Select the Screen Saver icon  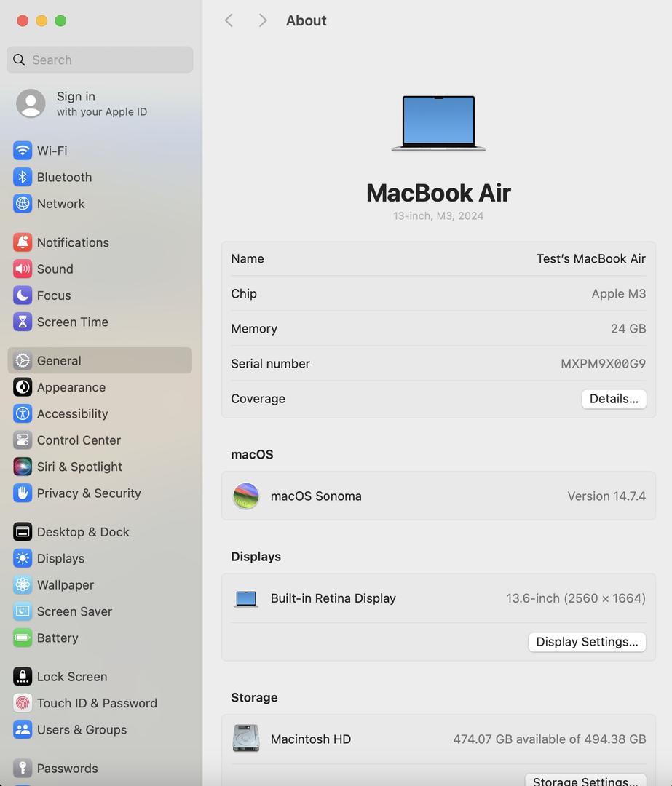click(23, 611)
